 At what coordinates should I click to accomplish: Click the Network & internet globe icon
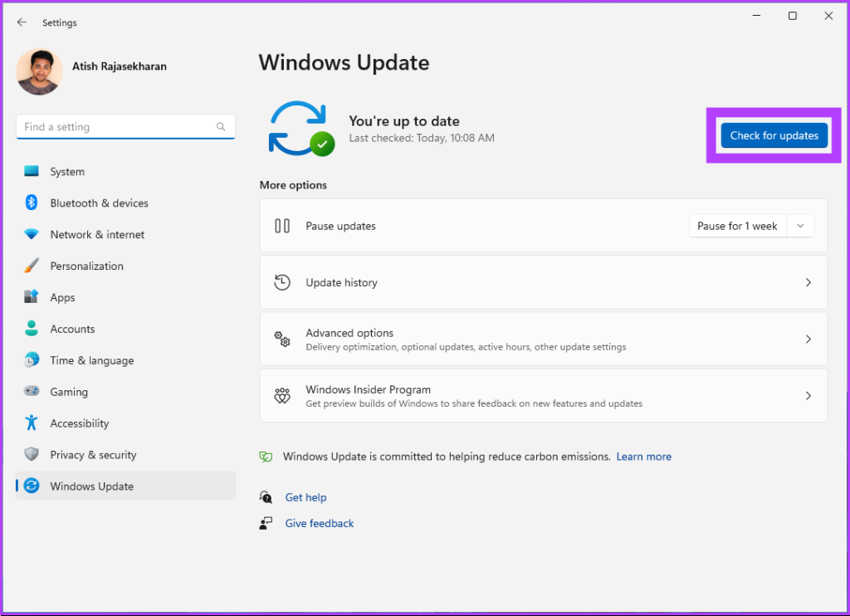tap(31, 234)
